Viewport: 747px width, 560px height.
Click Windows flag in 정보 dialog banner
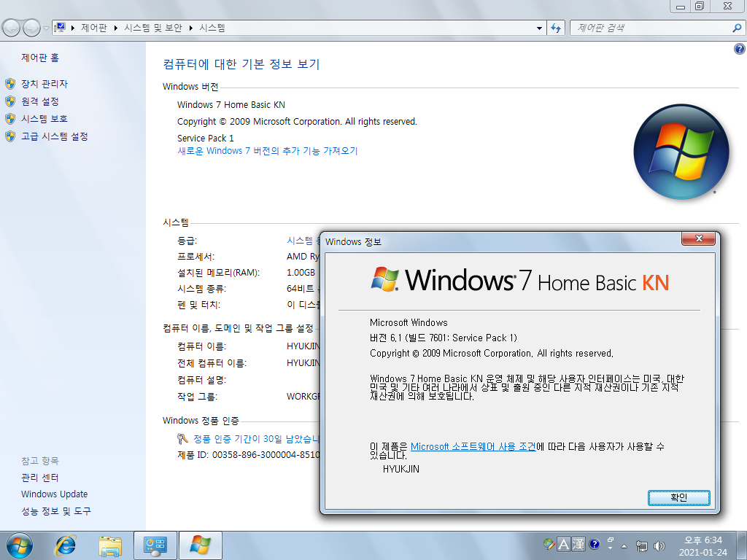coord(385,279)
